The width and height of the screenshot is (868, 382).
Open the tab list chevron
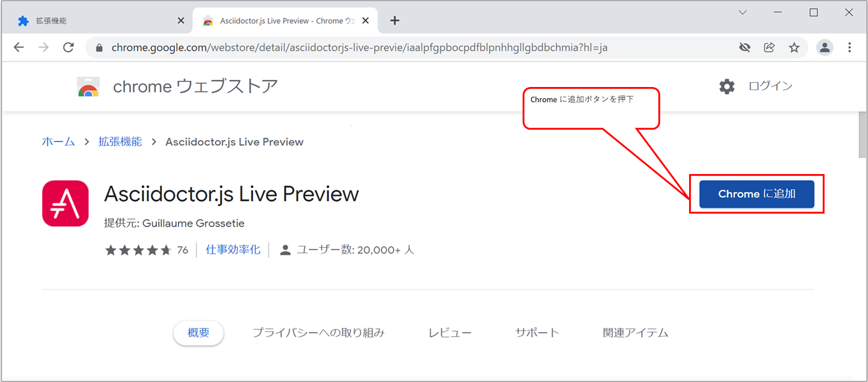(x=742, y=12)
